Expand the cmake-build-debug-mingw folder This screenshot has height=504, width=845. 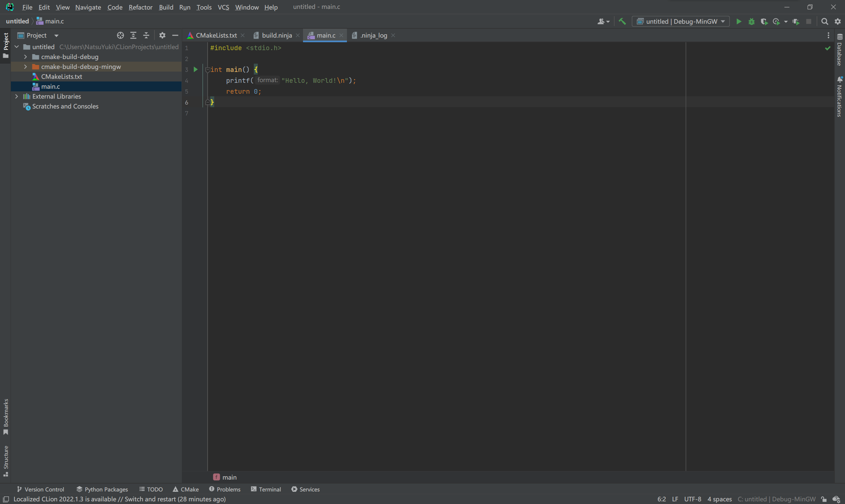click(x=25, y=67)
